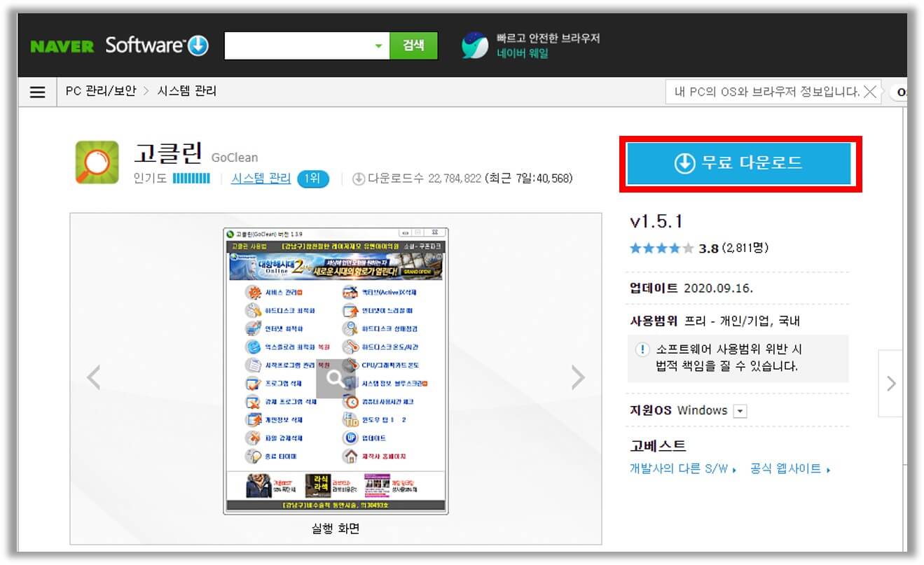Image resolution: width=924 pixels, height=565 pixels.
Task: Open the hamburger menu icon
Action: point(37,92)
